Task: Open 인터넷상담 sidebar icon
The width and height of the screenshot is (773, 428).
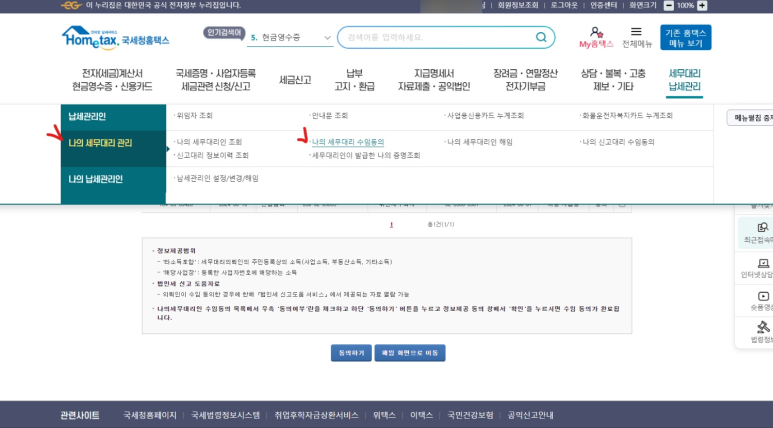Action: [x=762, y=263]
